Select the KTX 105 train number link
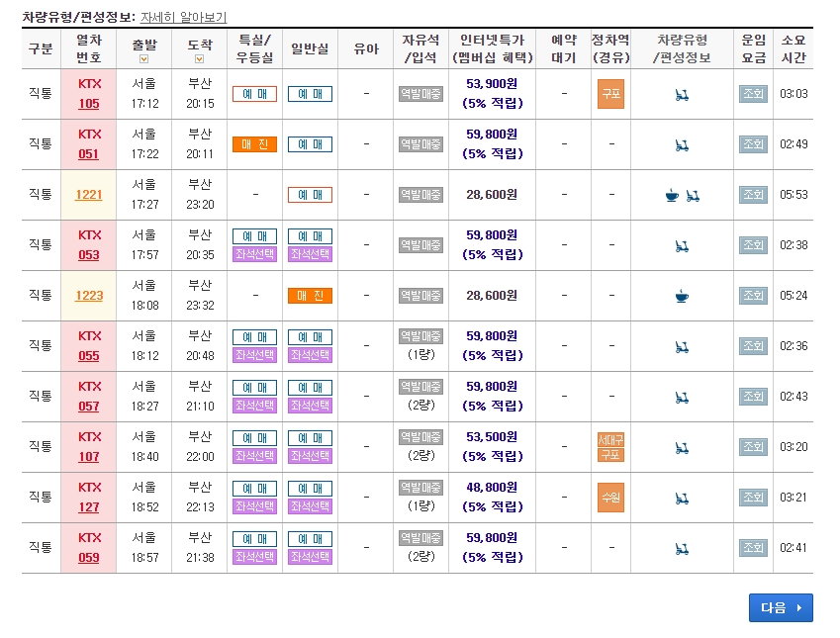Image resolution: width=840 pixels, height=638 pixels. tap(89, 94)
